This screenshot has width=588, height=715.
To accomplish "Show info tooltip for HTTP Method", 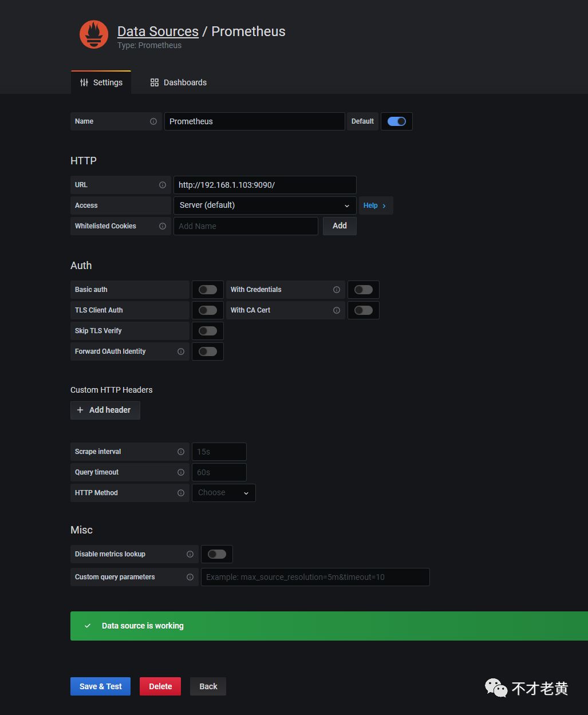I will pyautogui.click(x=181, y=493).
